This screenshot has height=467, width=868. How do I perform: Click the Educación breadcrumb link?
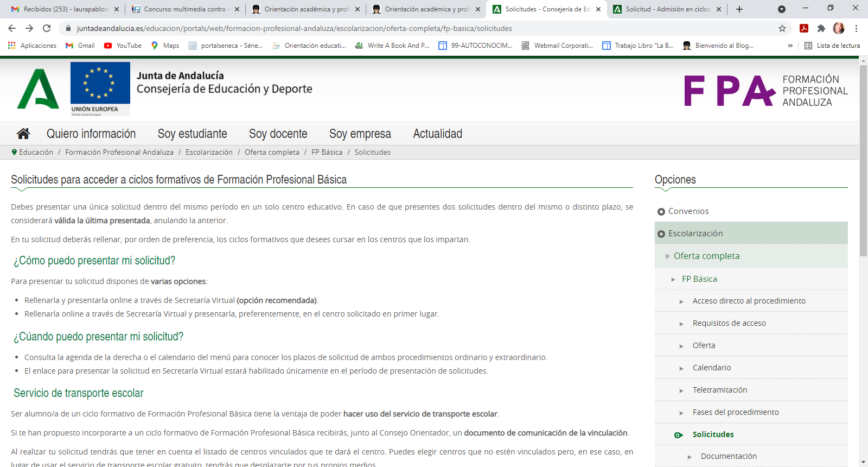click(x=36, y=152)
